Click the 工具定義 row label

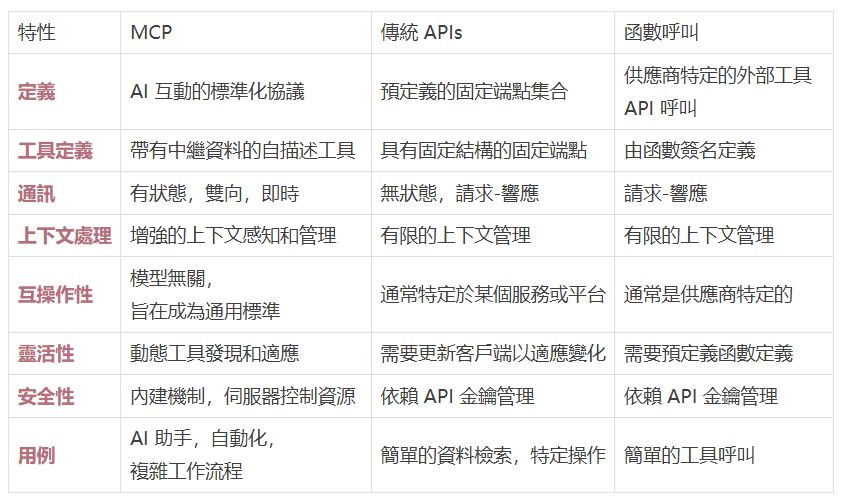pos(55,151)
